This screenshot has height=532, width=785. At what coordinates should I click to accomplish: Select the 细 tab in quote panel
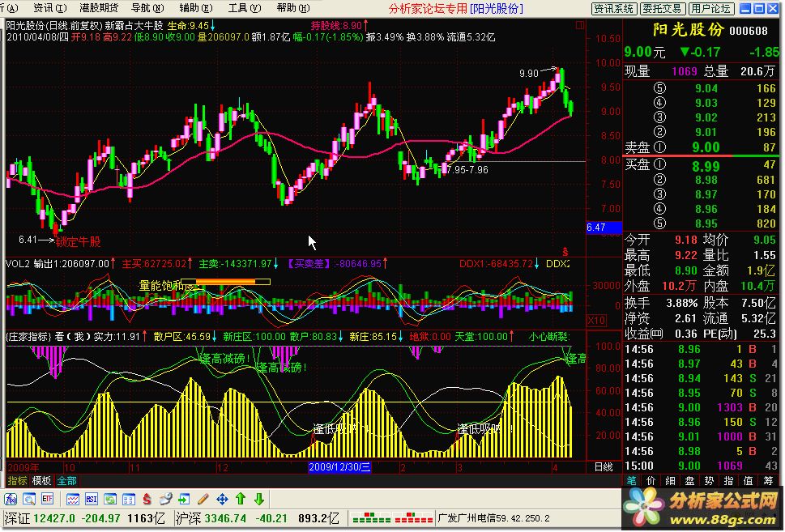point(670,480)
